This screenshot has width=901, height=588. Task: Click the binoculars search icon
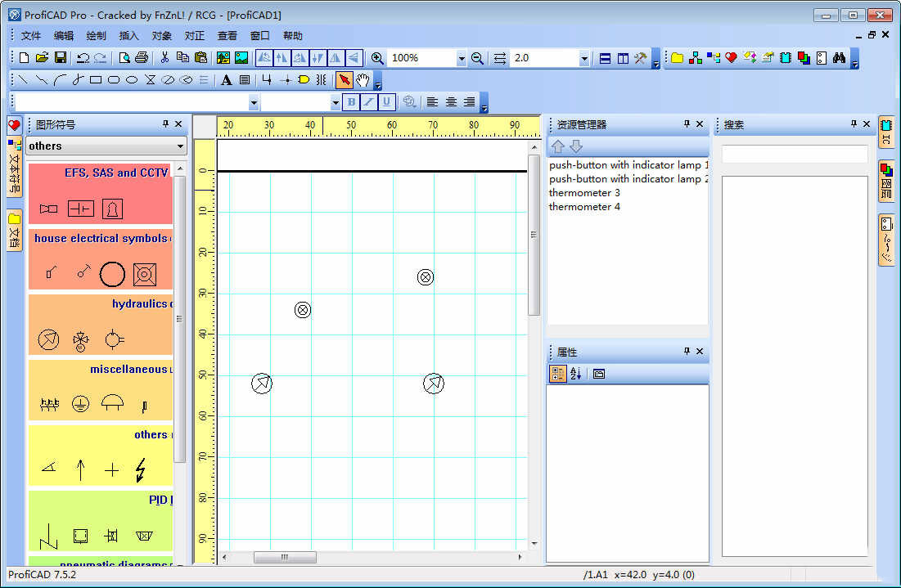click(839, 58)
